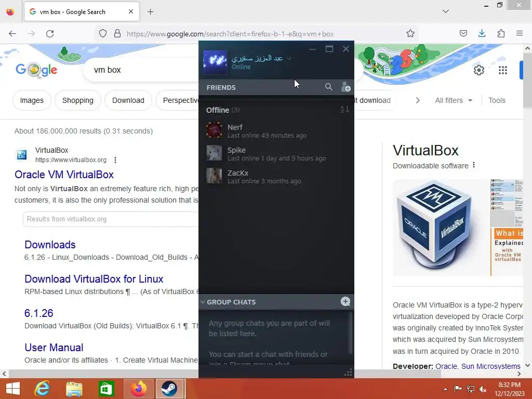Click ZacKx's avatar picture
The width and height of the screenshot is (532, 399).
[214, 176]
